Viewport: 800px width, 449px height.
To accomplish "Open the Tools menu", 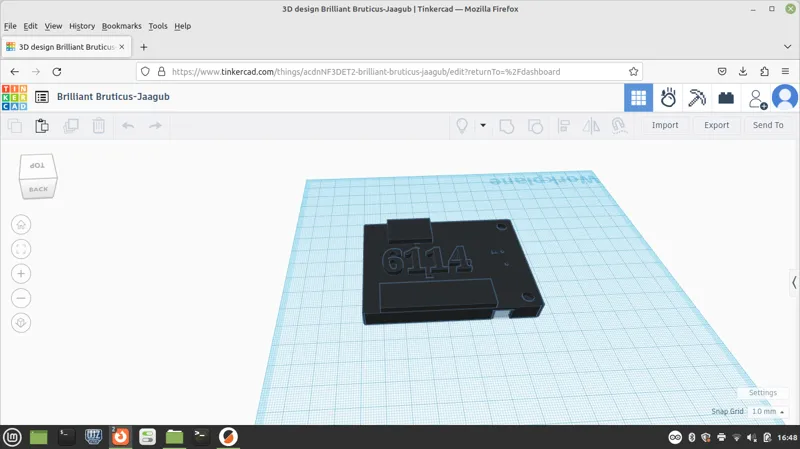I will click(x=158, y=26).
